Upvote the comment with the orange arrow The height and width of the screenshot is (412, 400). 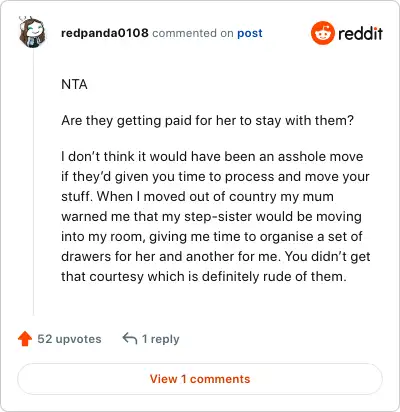pos(25,339)
